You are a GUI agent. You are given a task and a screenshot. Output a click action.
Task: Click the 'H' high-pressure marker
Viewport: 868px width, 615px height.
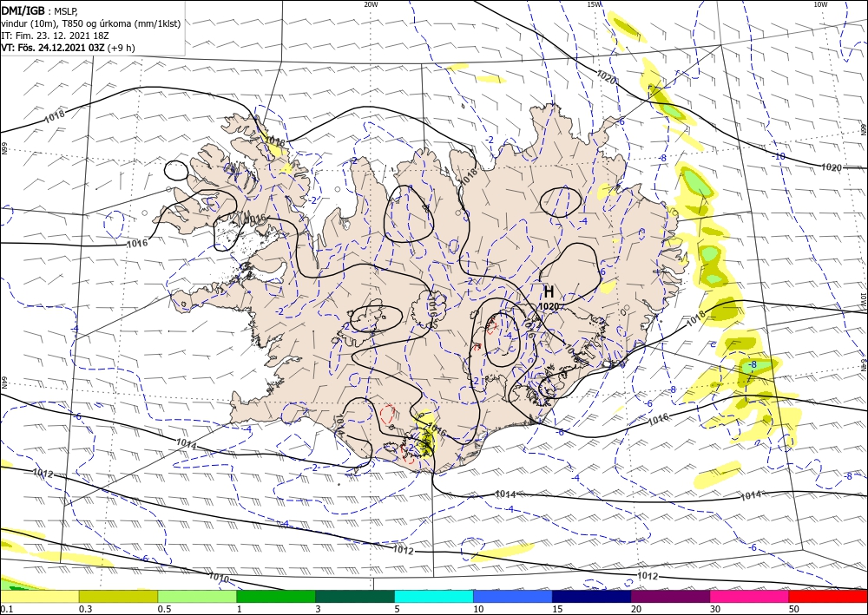click(549, 292)
